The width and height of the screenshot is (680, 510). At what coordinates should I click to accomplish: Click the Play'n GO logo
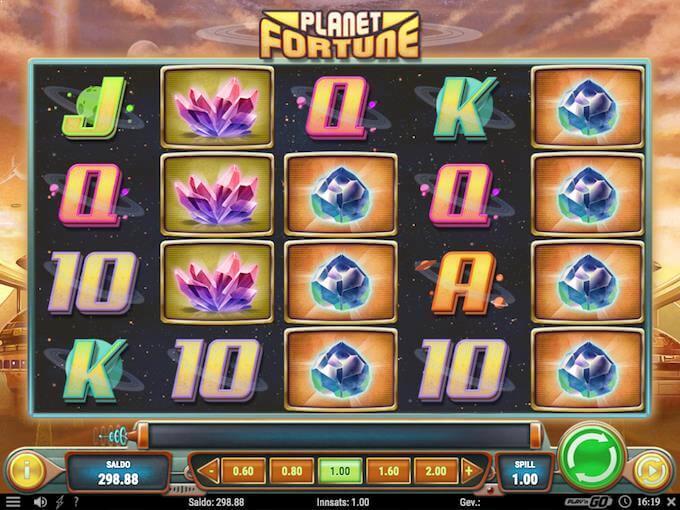pyautogui.click(x=588, y=502)
